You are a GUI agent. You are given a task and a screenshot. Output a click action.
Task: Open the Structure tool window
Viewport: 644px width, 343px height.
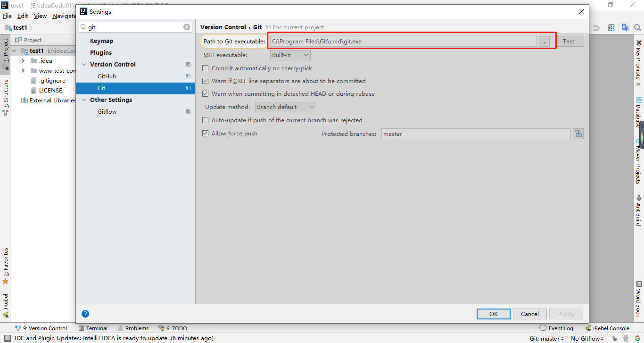[x=5, y=98]
